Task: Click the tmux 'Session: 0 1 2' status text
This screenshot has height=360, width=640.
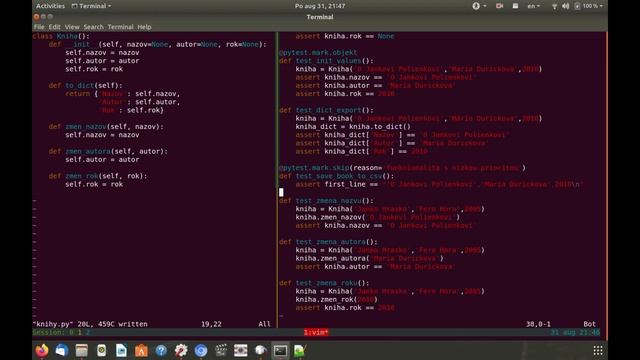Action: click(x=61, y=332)
